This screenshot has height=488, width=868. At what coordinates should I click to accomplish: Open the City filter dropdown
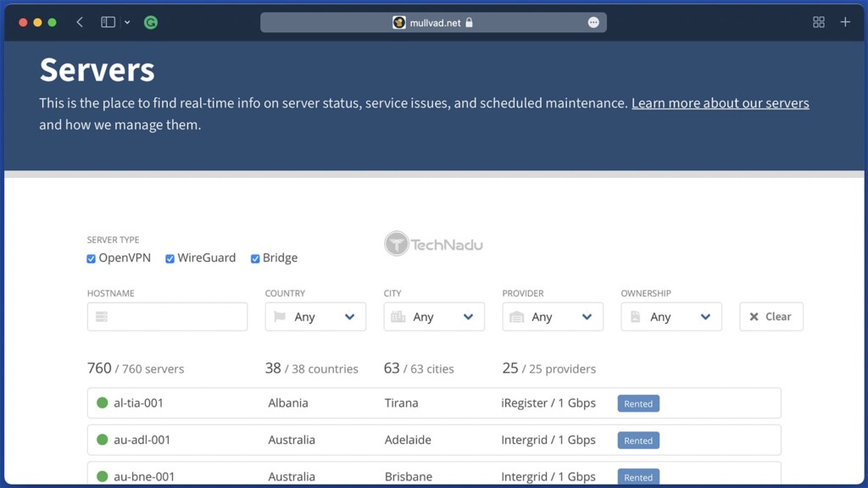(434, 317)
